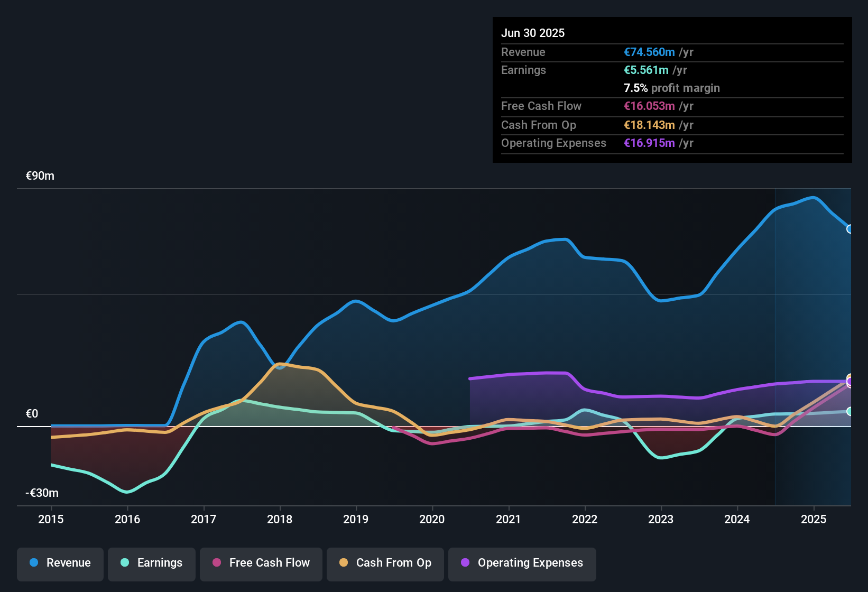The image size is (868, 592).
Task: Click the pink Free Cash Flow dot
Action: coord(217,563)
